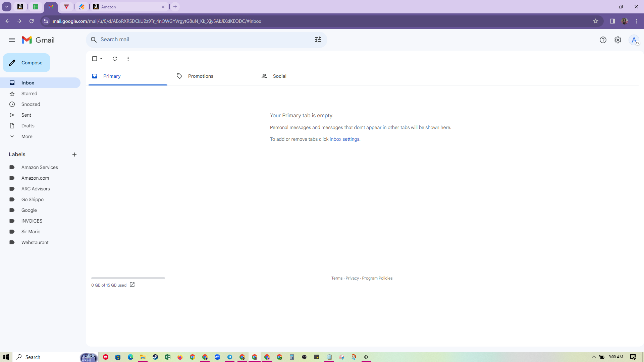
Task: Open the Windows Start menu
Action: click(6, 357)
